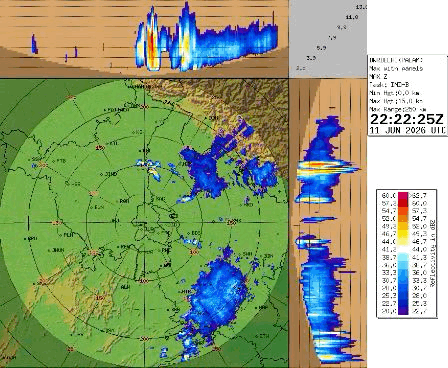This screenshot has width=448, height=368.
Task: Click the radar center at the crosshair
Action: (144, 222)
